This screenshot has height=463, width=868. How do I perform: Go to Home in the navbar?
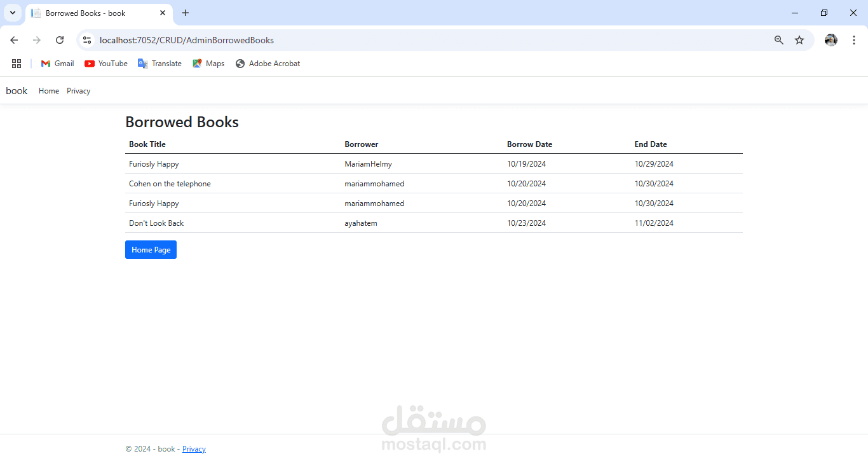pyautogui.click(x=49, y=91)
